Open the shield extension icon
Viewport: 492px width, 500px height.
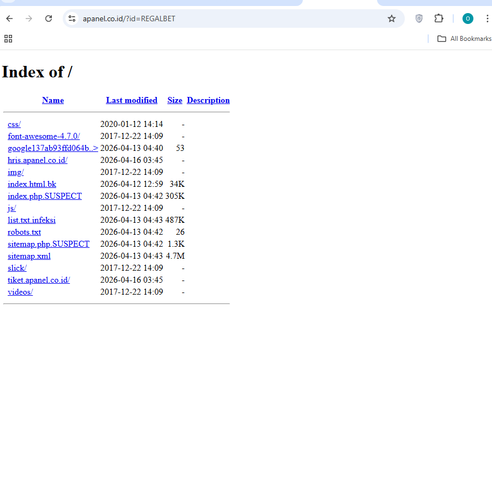click(x=419, y=19)
